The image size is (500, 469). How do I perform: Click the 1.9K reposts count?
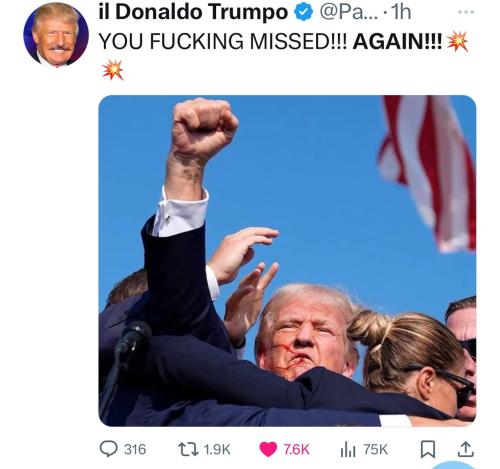pos(217,449)
